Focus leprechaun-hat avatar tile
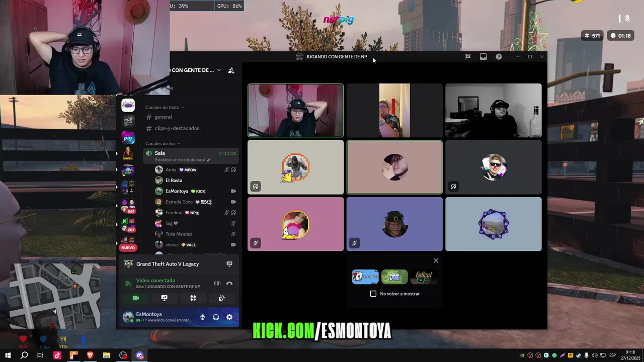This screenshot has width=644, height=362. (394, 224)
